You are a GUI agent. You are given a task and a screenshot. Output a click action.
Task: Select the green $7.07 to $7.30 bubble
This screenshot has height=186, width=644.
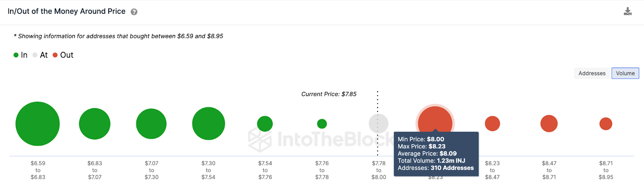point(151,124)
